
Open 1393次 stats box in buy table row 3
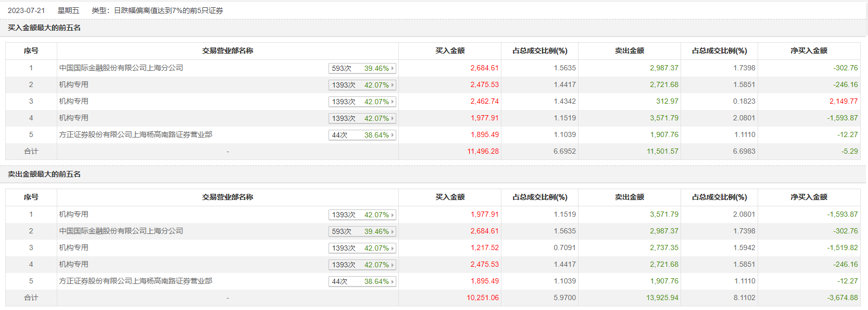coord(362,102)
